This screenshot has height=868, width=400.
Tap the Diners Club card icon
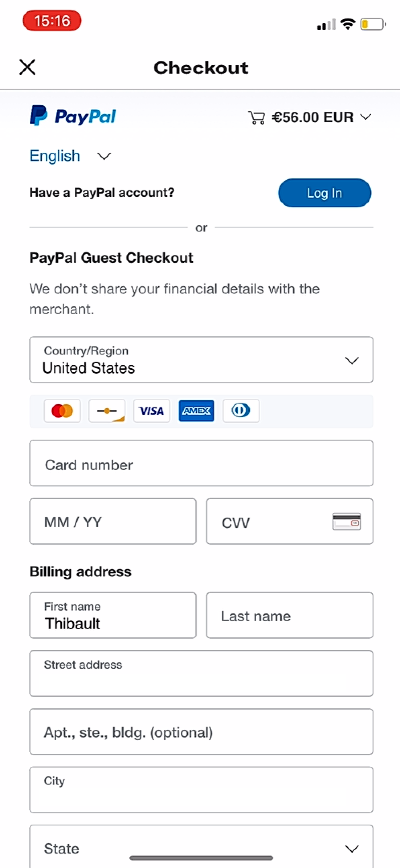241,411
